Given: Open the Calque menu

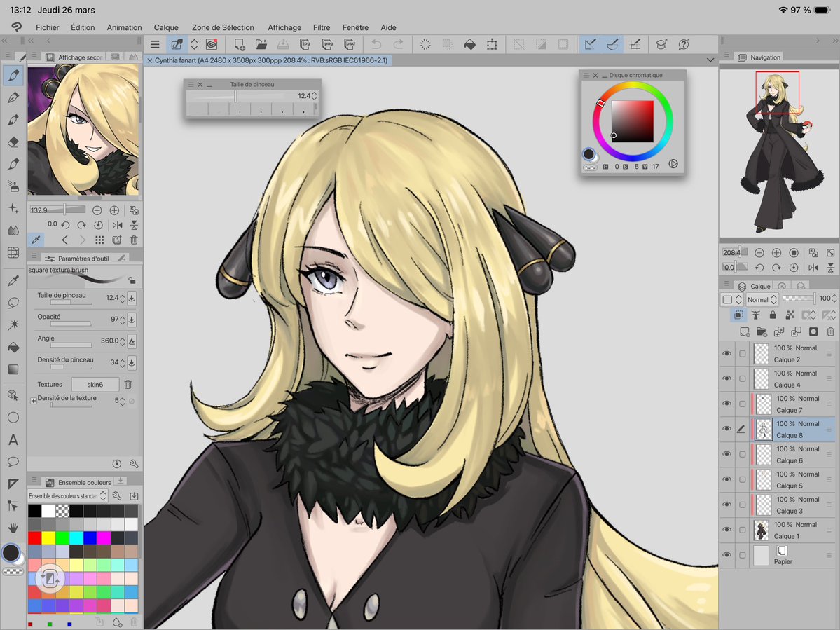Looking at the screenshot, I should click(x=166, y=27).
